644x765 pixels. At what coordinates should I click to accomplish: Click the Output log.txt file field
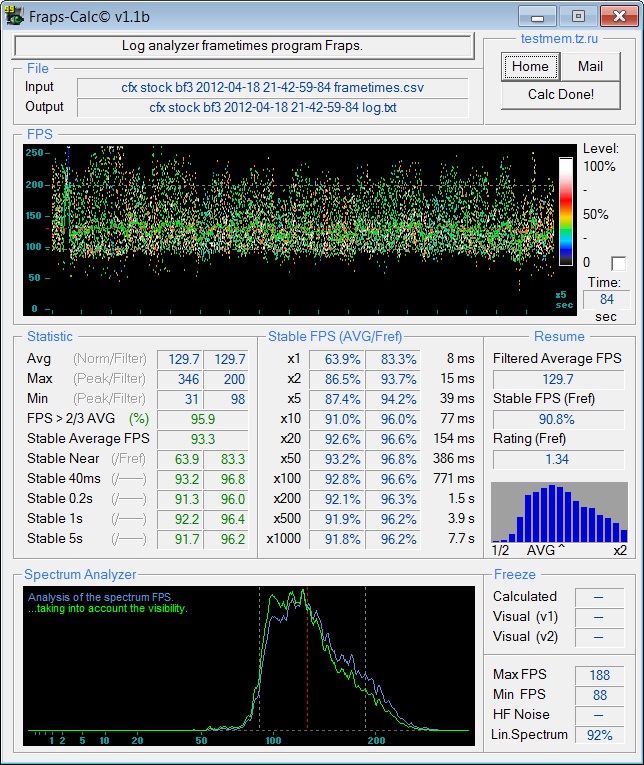[x=272, y=108]
